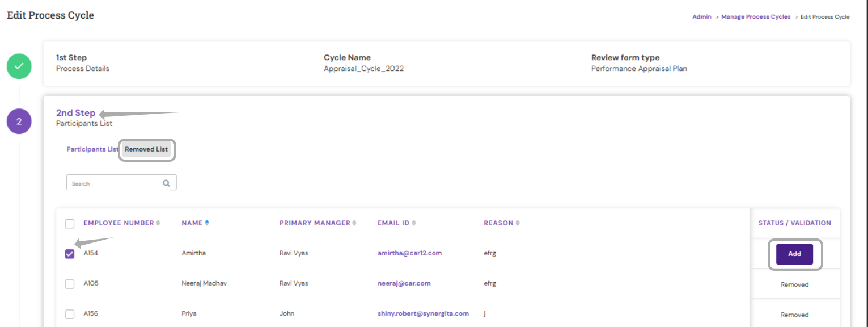
Task: Click the name Priya in table
Action: [x=189, y=313]
